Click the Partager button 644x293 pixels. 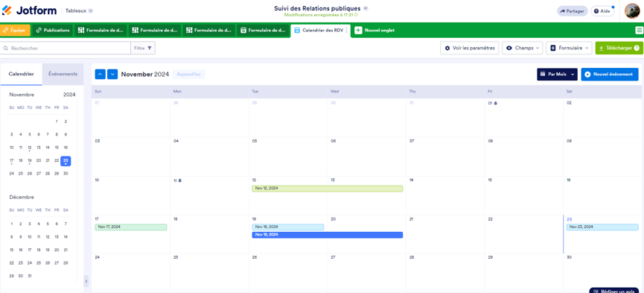pyautogui.click(x=572, y=11)
